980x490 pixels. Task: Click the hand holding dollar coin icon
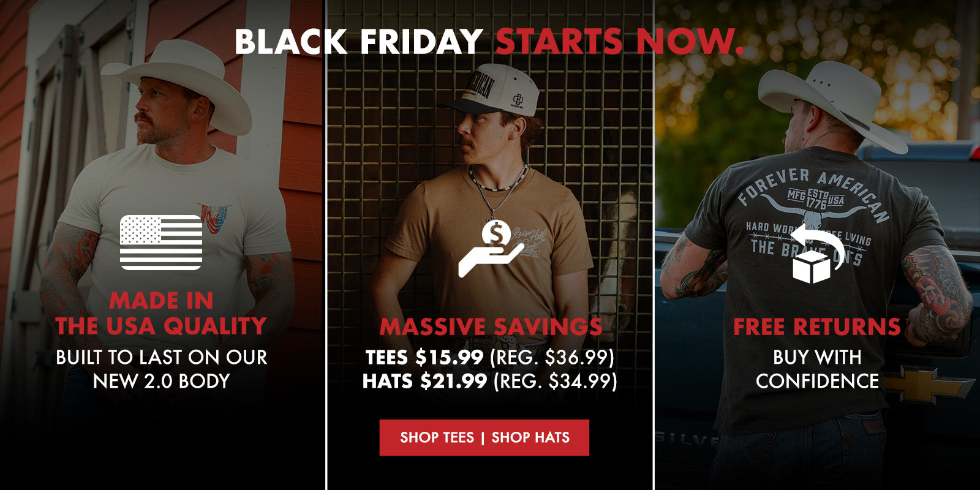tap(491, 248)
